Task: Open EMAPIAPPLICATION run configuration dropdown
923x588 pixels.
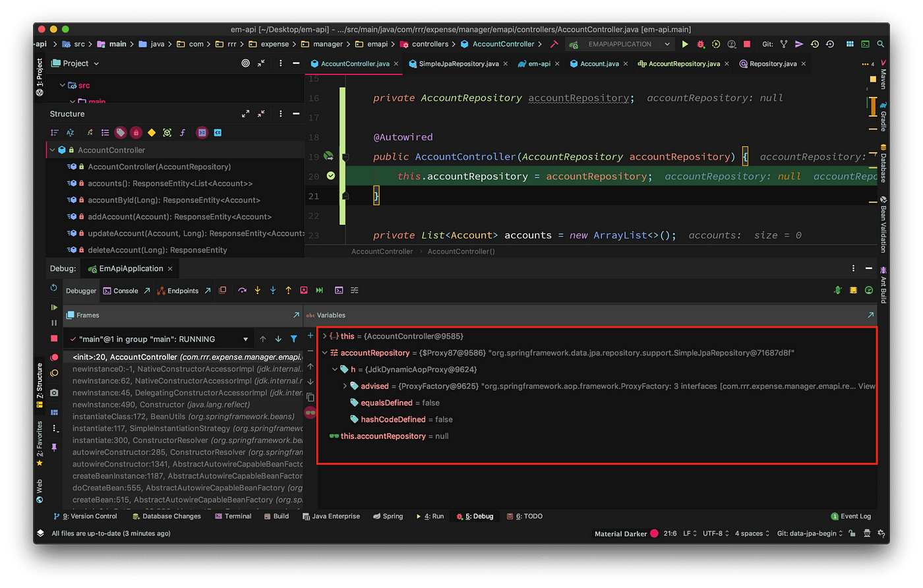Action: 620,44
